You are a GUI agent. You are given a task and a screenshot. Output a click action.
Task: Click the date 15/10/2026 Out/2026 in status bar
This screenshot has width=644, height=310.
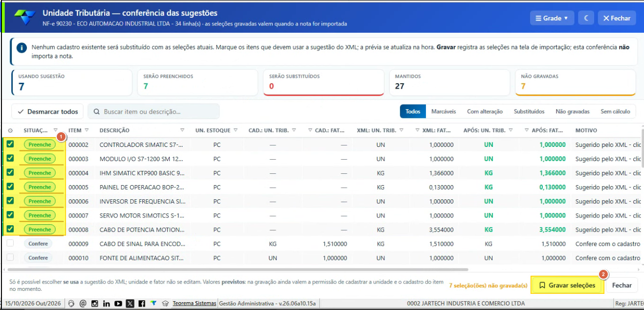[33, 304]
